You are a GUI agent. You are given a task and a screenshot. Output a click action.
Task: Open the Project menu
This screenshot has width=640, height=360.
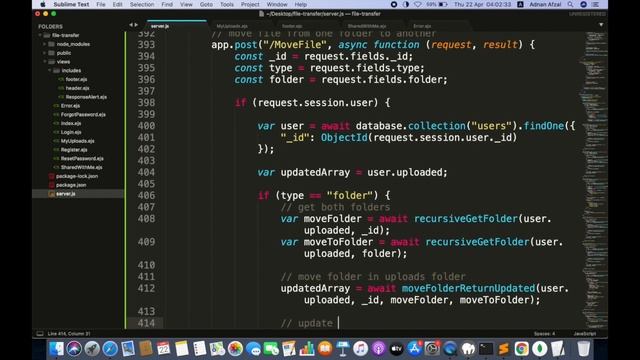point(250,4)
